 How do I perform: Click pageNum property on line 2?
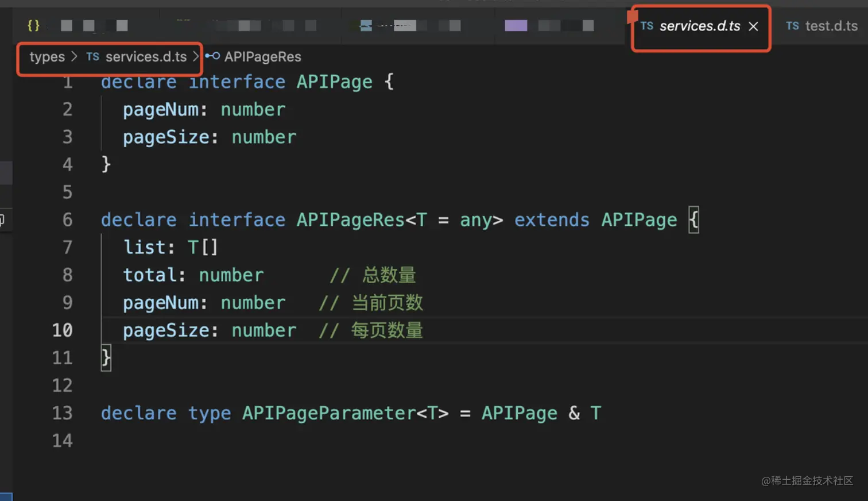tap(160, 109)
